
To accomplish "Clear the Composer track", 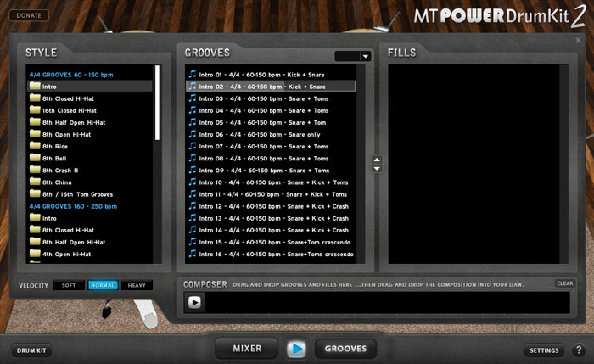I will tap(565, 283).
